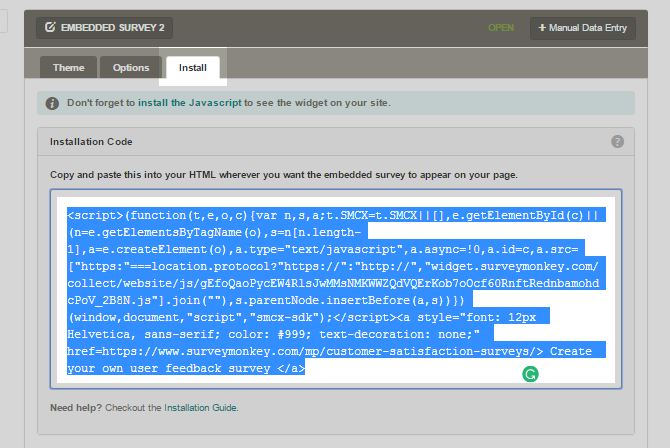Click the info icon in the Javascript notice
The height and width of the screenshot is (448, 670).
point(52,103)
